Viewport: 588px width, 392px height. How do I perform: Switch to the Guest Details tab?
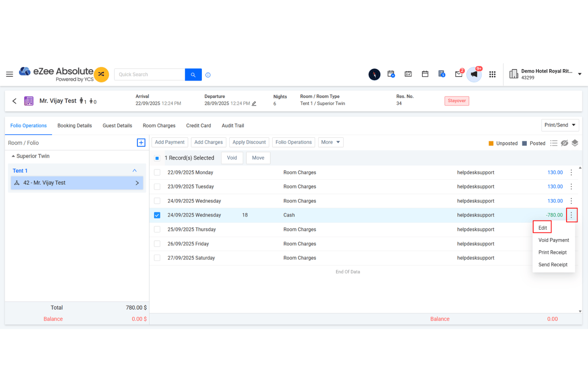[x=117, y=126]
